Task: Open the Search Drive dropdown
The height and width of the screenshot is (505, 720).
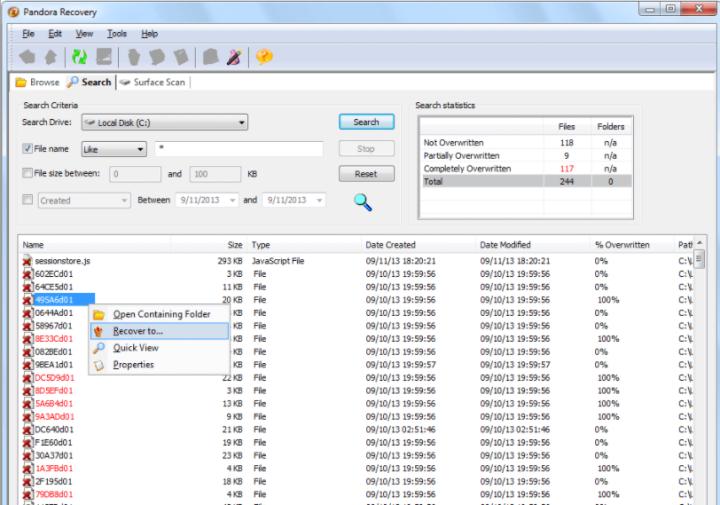Action: (x=164, y=123)
